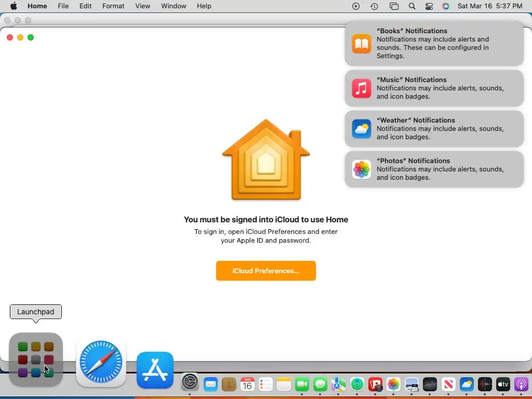Image resolution: width=532 pixels, height=399 pixels.
Task: Open Messages from the Dock
Action: click(320, 384)
